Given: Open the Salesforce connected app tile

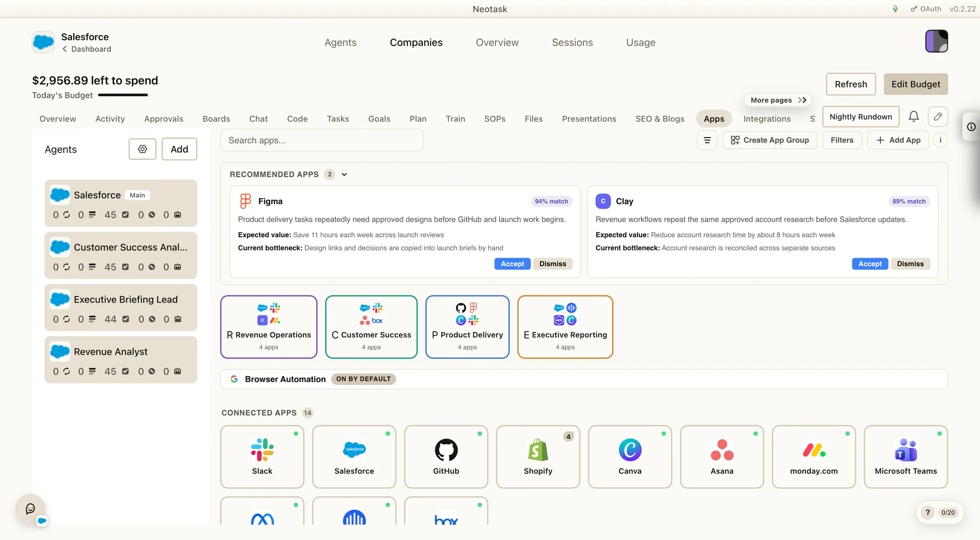Looking at the screenshot, I should click(x=354, y=457).
